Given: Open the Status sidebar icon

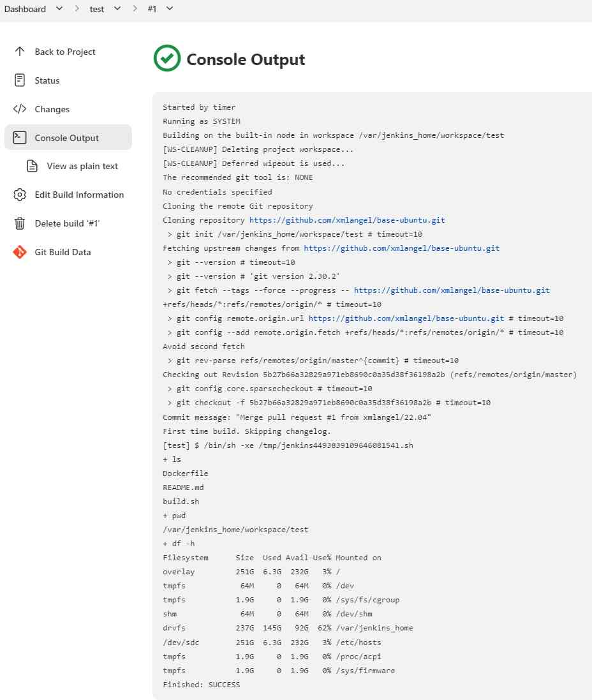Looking at the screenshot, I should (21, 80).
